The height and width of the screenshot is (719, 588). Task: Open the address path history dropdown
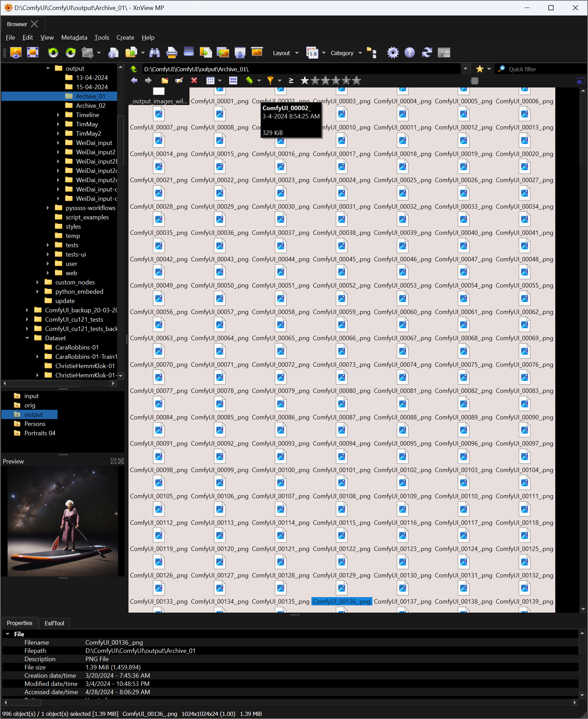[465, 69]
